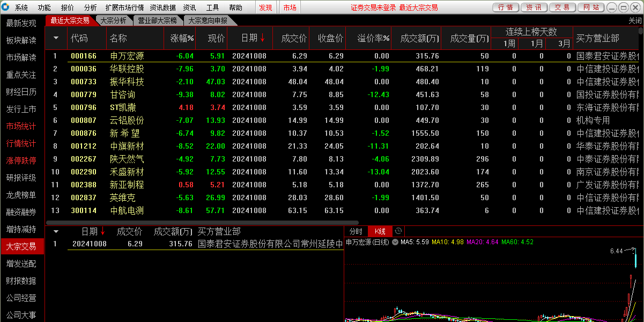Switch to the 大宗分析 tab
Image resolution: width=644 pixels, height=322 pixels.
113,20
